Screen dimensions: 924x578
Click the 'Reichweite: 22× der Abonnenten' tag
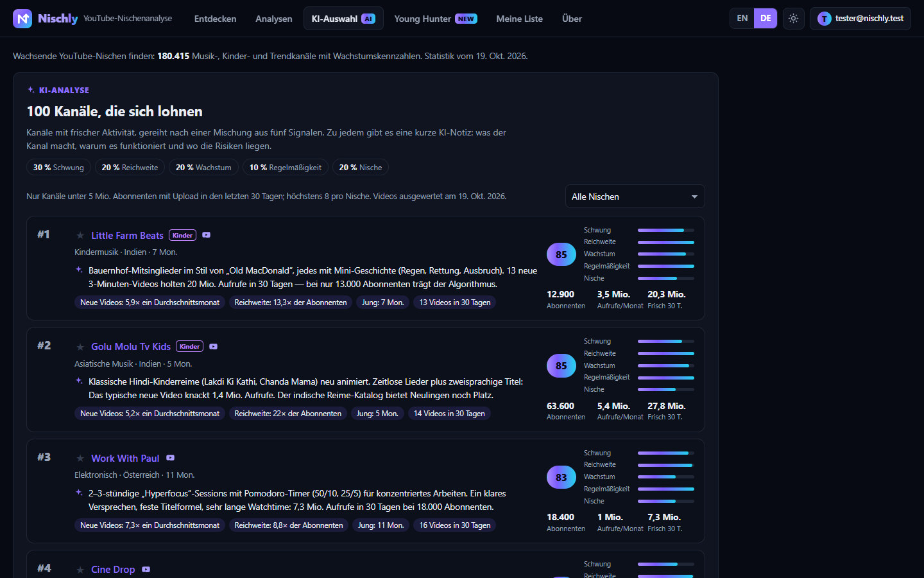[x=288, y=414]
